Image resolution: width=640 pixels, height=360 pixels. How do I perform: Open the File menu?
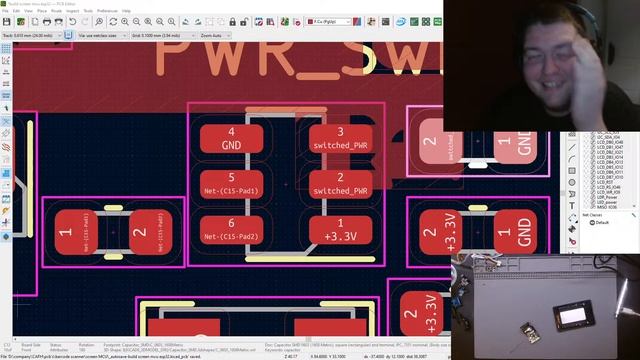click(x=5, y=11)
